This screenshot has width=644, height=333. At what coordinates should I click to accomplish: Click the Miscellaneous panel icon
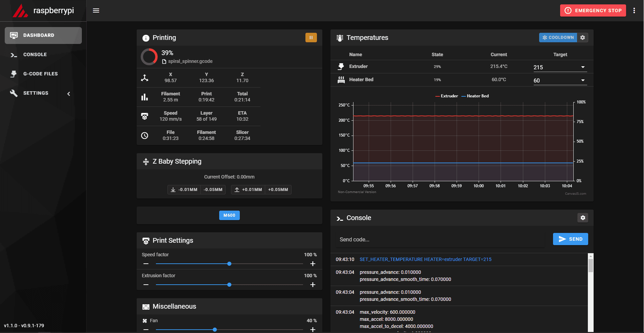pyautogui.click(x=146, y=307)
